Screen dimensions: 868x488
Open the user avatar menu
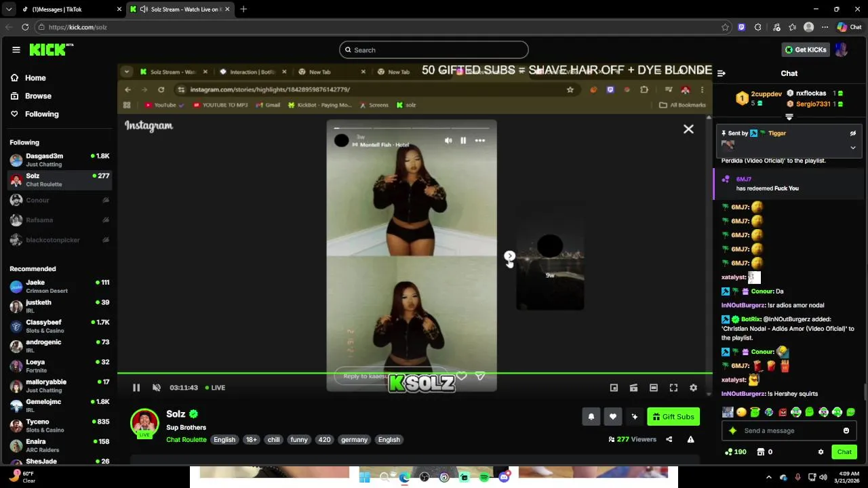click(x=842, y=49)
